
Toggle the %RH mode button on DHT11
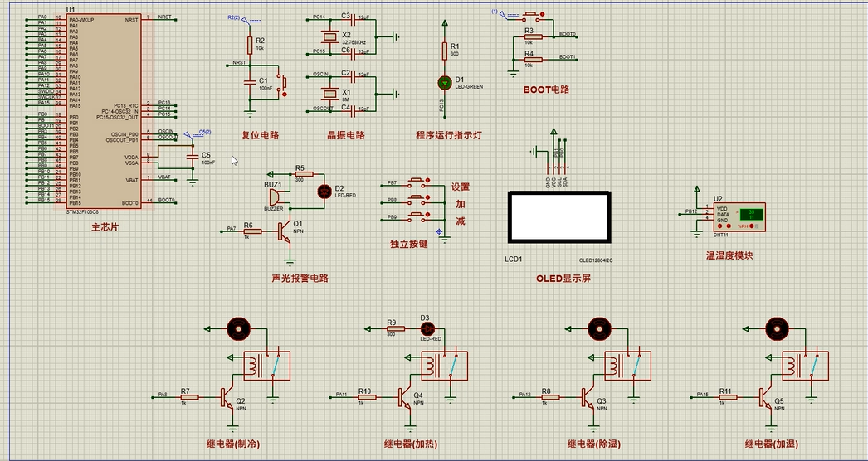coord(751,226)
